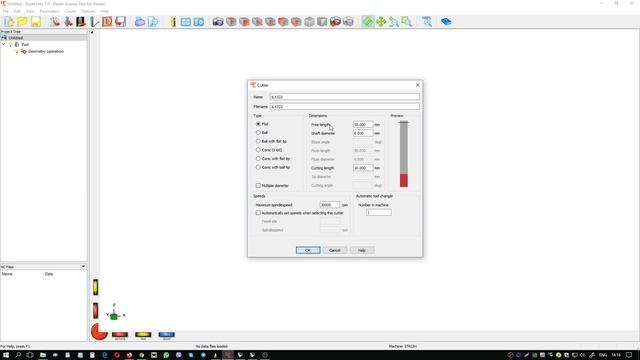Select the Untitled project tree root
640x360 pixels.
(x=16, y=38)
